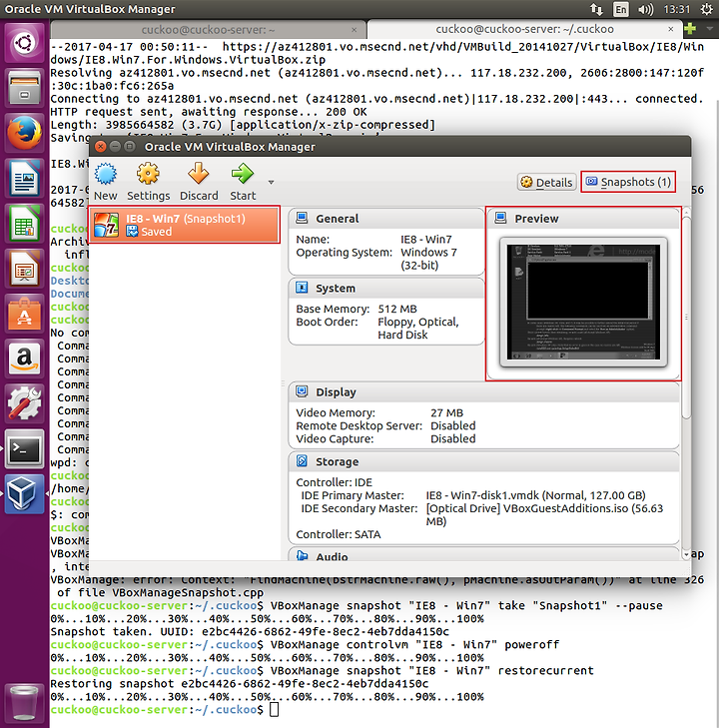The height and width of the screenshot is (728, 719).
Task: Open System Settings wrench icon
Action: pyautogui.click(x=24, y=403)
